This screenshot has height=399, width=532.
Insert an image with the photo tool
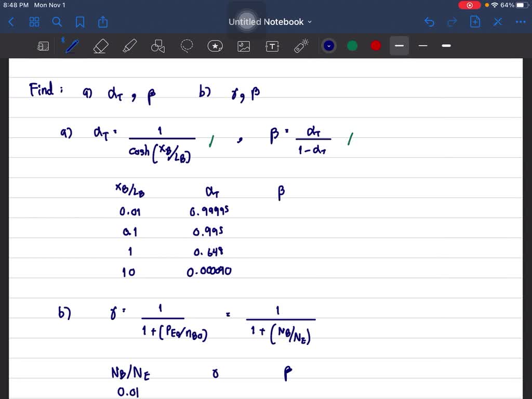(x=244, y=46)
